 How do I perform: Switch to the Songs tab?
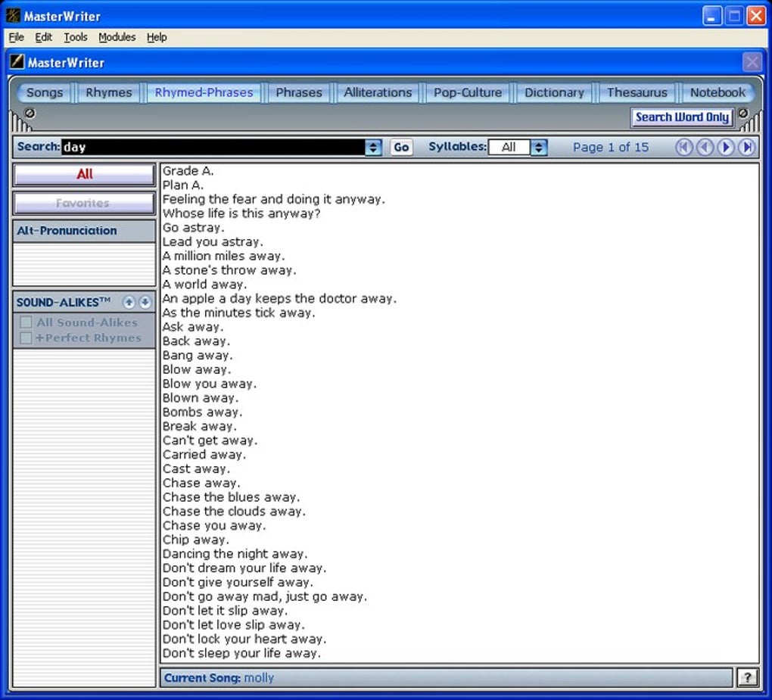coord(45,92)
